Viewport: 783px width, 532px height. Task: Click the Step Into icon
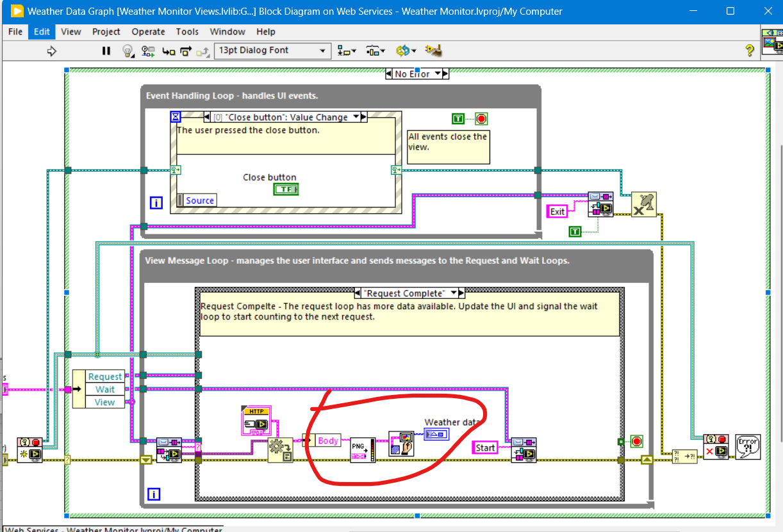click(169, 51)
